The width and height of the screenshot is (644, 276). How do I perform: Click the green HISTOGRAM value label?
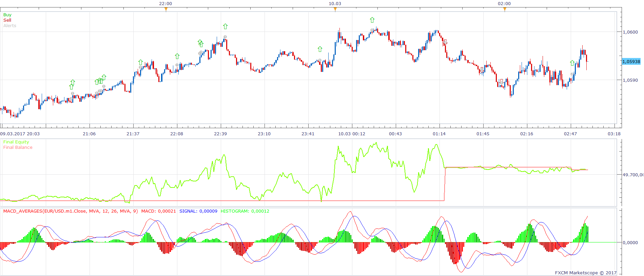click(245, 211)
